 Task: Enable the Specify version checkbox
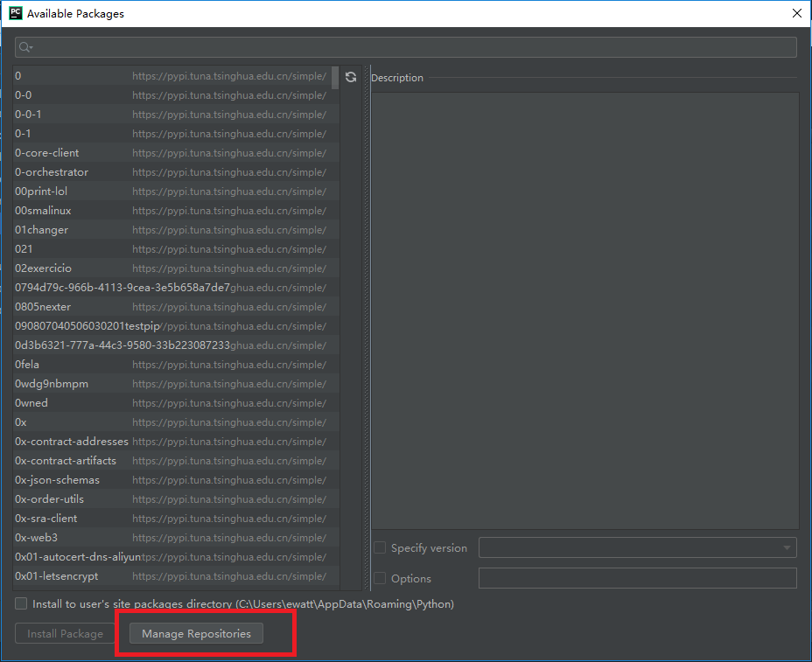[380, 547]
